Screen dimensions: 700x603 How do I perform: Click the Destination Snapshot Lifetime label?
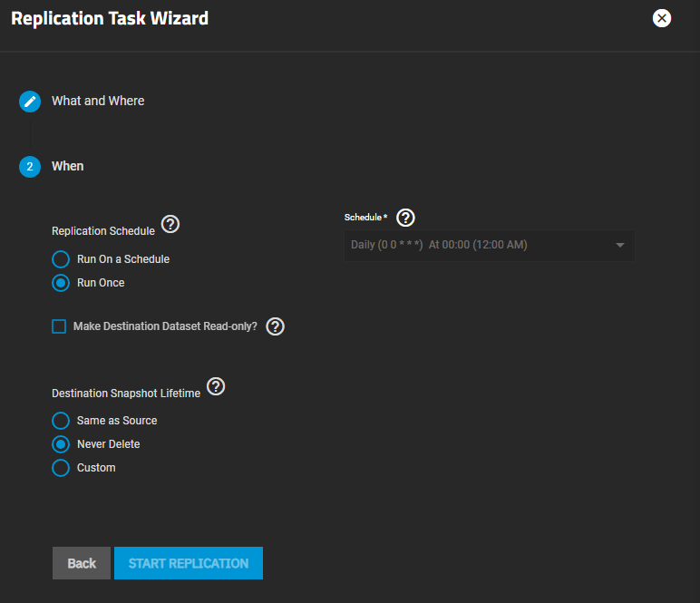click(126, 394)
